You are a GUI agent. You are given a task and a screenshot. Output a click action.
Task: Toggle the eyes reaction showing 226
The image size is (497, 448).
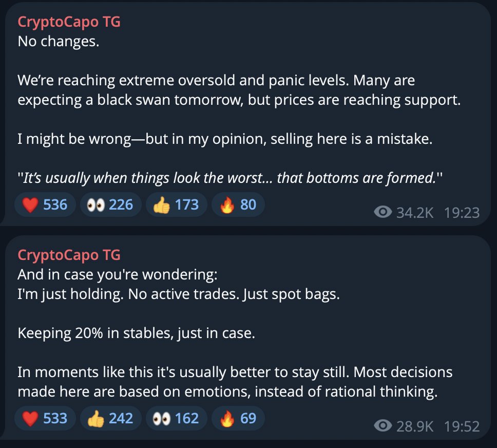pyautogui.click(x=110, y=204)
